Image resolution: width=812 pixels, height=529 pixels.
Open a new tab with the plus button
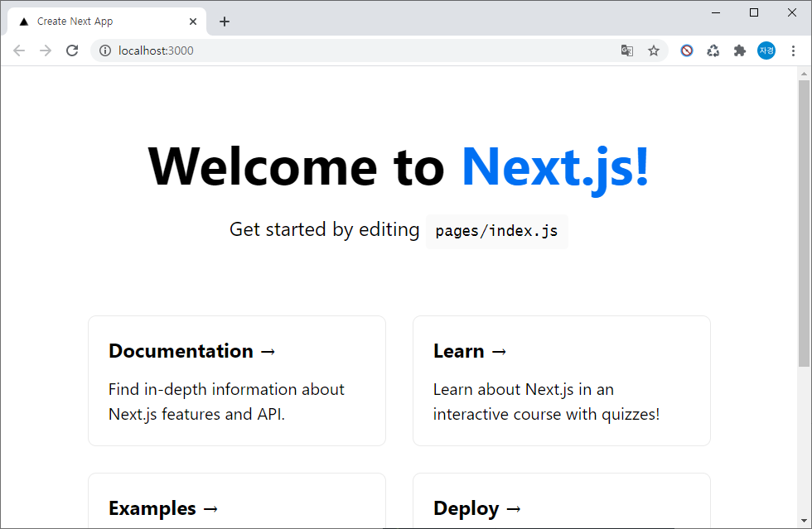(x=225, y=22)
